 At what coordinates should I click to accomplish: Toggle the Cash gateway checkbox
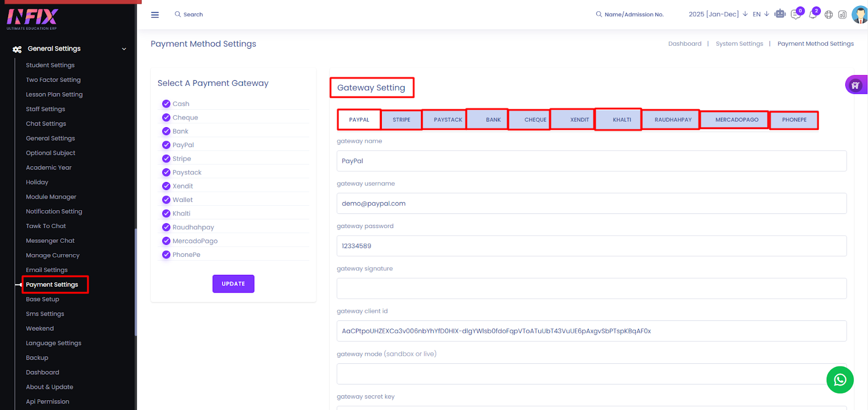coord(166,104)
